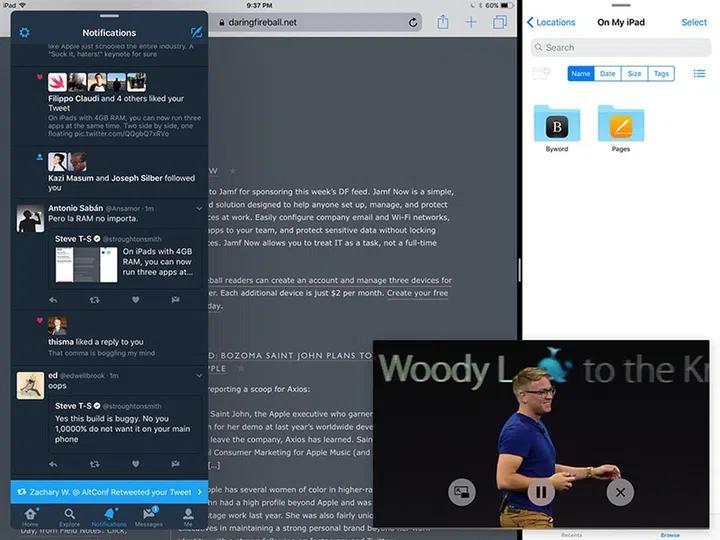This screenshot has width=720, height=540.
Task: Tap the Files search field
Action: click(618, 47)
